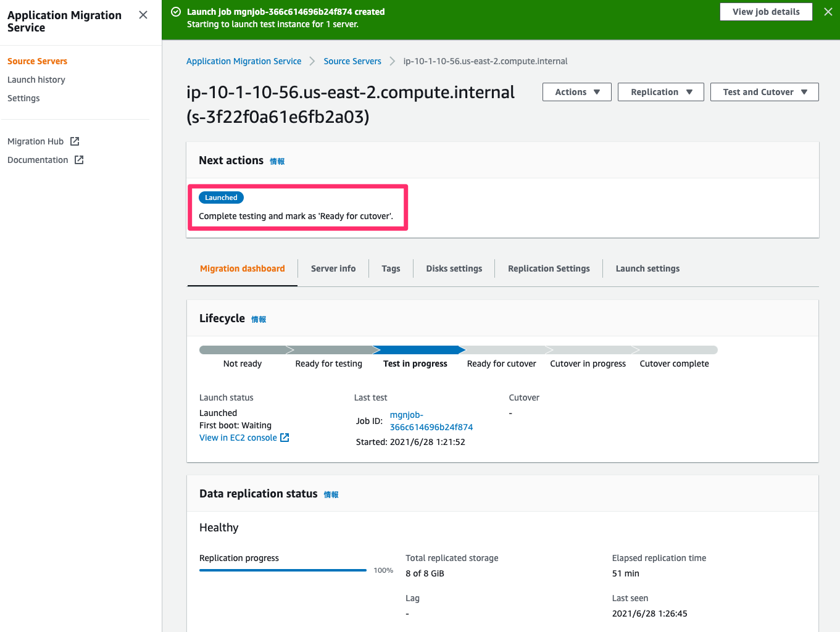
Task: Click external link icon beside View in EC2 console
Action: tap(285, 438)
